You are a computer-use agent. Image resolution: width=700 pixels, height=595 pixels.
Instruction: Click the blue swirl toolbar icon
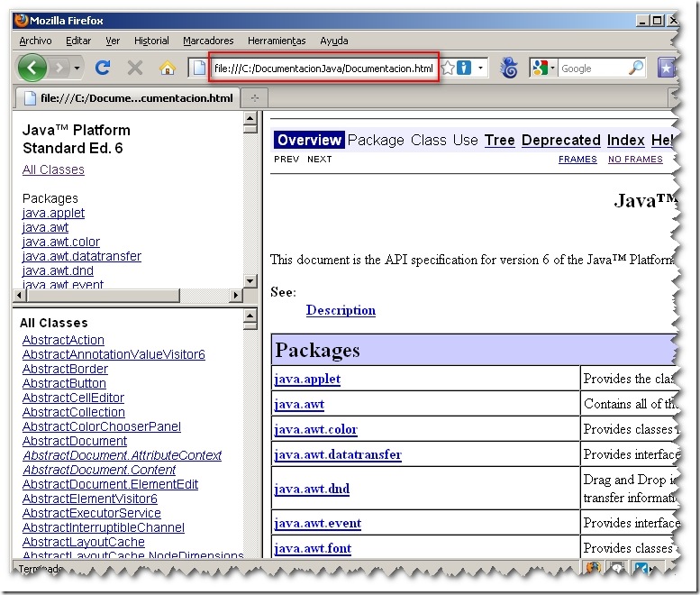508,68
